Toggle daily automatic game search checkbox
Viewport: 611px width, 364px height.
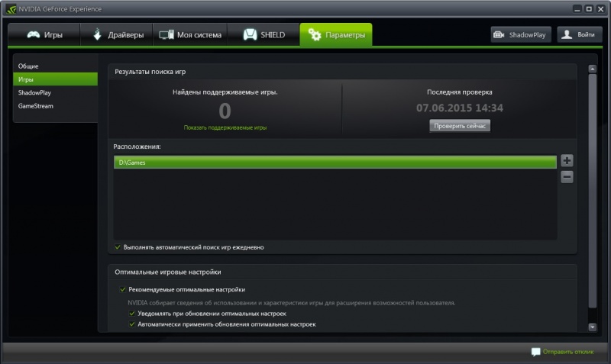[x=118, y=246]
